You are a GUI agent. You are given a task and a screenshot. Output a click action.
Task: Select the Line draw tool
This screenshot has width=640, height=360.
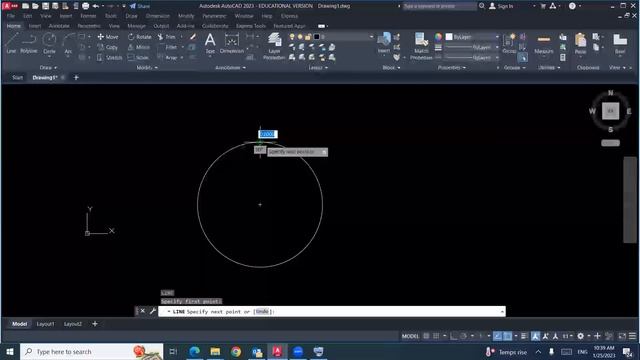tap(11, 43)
